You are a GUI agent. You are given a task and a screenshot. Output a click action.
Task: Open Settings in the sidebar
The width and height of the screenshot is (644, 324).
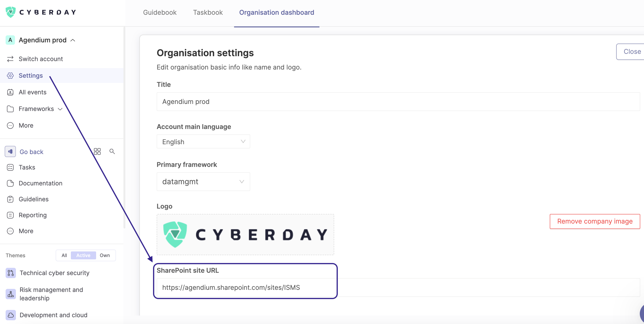coord(62,76)
